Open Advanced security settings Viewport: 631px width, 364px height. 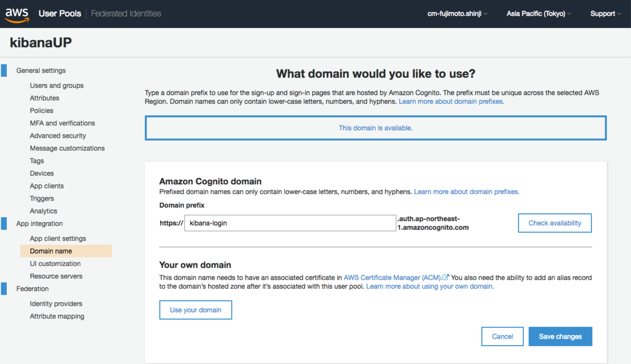tap(58, 136)
